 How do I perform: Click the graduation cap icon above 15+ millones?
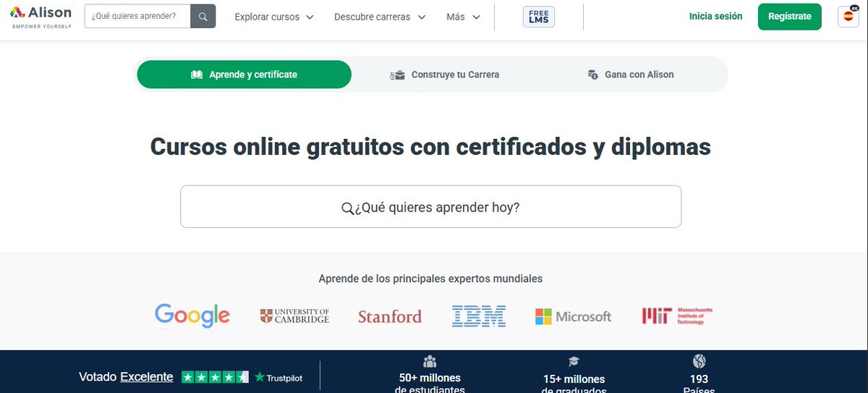[574, 361]
